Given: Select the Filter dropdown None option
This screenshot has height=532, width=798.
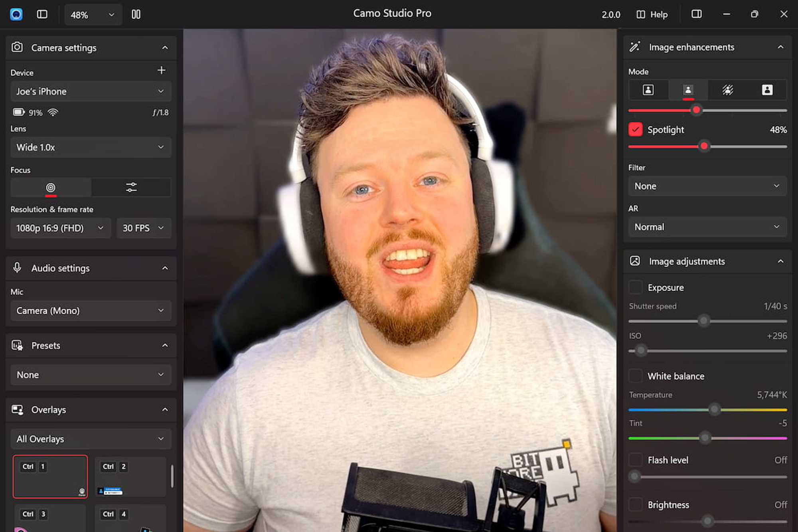Looking at the screenshot, I should coord(707,186).
